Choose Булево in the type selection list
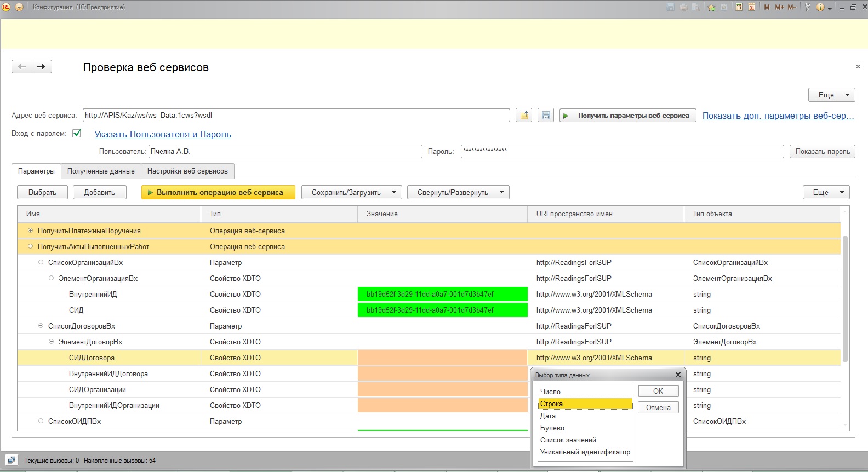The image size is (868, 472). tap(585, 428)
